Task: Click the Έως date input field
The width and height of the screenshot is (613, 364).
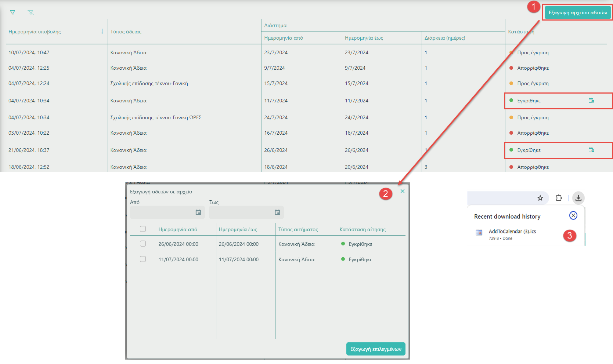Action: click(246, 212)
